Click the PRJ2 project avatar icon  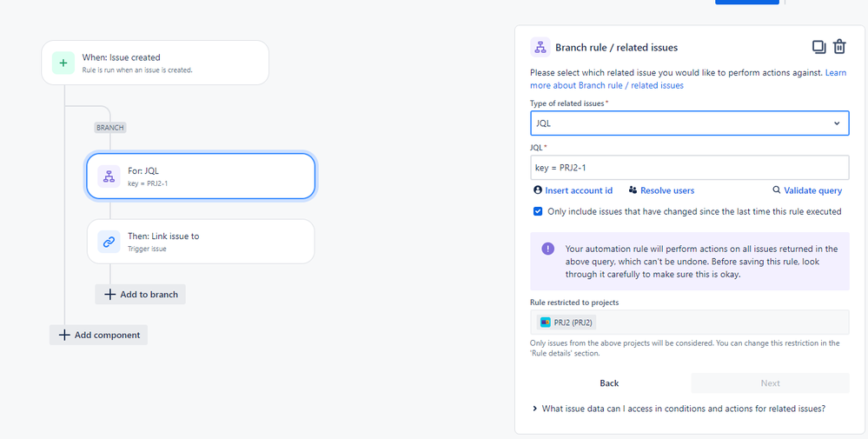(x=546, y=323)
